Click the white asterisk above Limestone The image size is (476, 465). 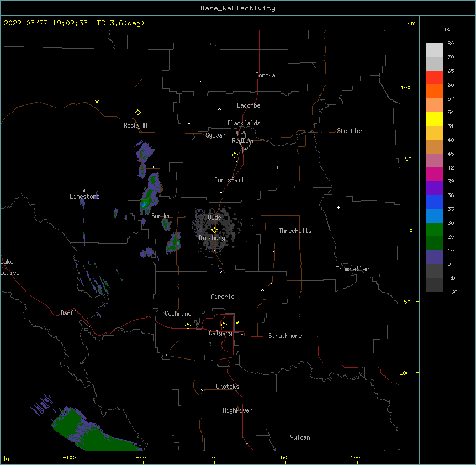click(84, 191)
